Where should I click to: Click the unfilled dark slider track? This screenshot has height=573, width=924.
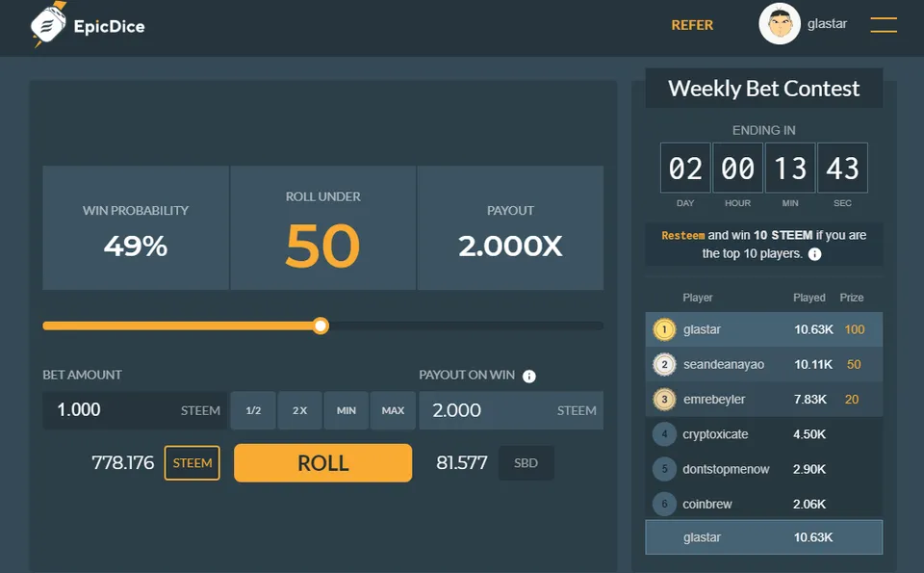466,326
